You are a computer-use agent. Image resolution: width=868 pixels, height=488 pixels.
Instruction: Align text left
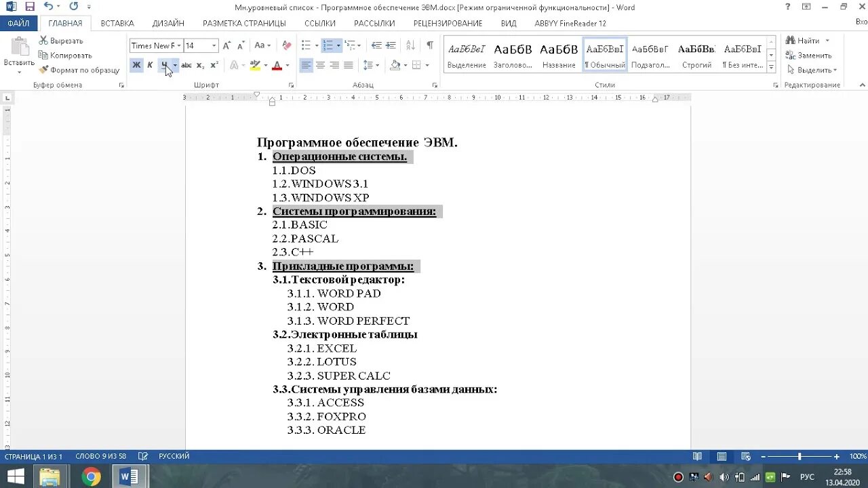click(x=306, y=65)
